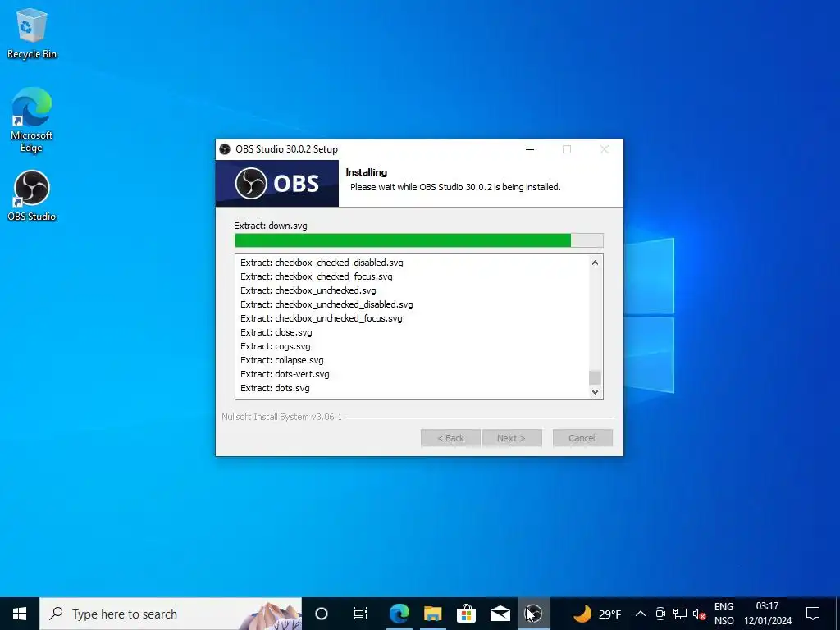Open the Windows Start menu
This screenshot has height=630, width=840.
(20, 614)
